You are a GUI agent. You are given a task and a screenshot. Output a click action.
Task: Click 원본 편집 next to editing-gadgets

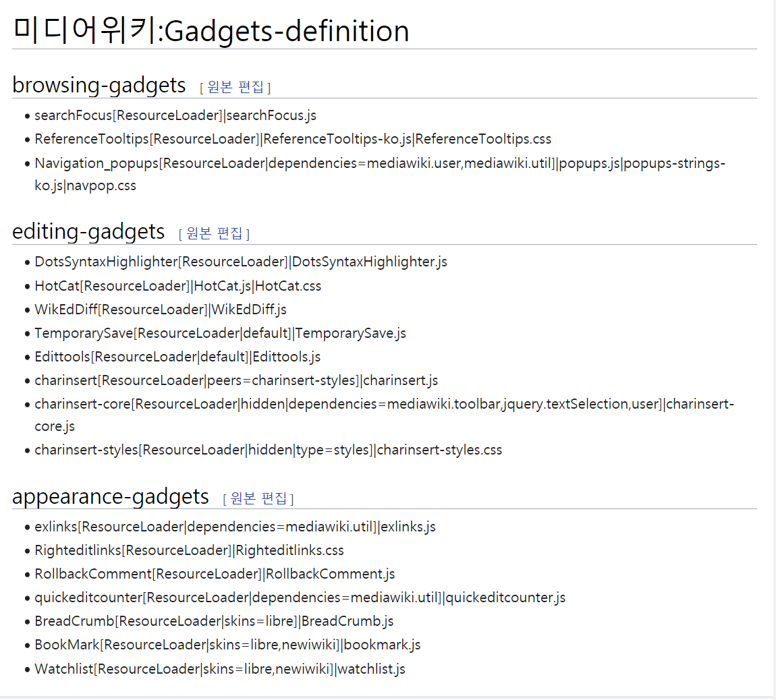pos(213,233)
